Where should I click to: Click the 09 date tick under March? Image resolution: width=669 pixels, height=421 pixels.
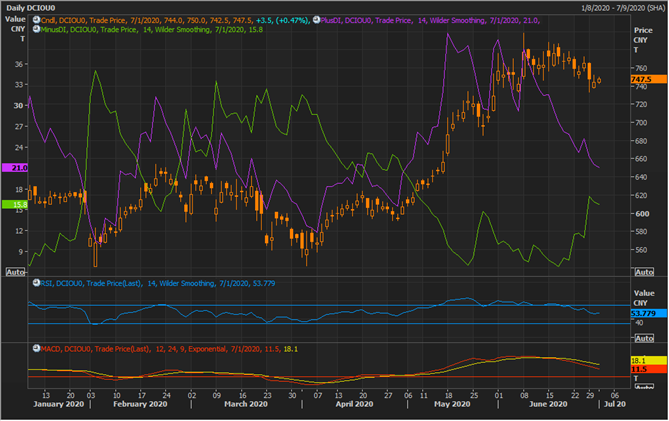click(x=216, y=395)
